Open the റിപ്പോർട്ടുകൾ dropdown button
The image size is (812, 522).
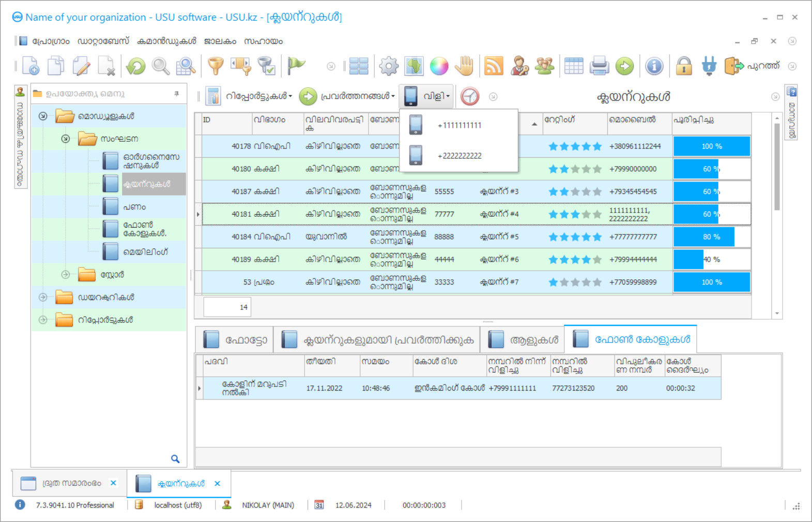click(x=250, y=96)
